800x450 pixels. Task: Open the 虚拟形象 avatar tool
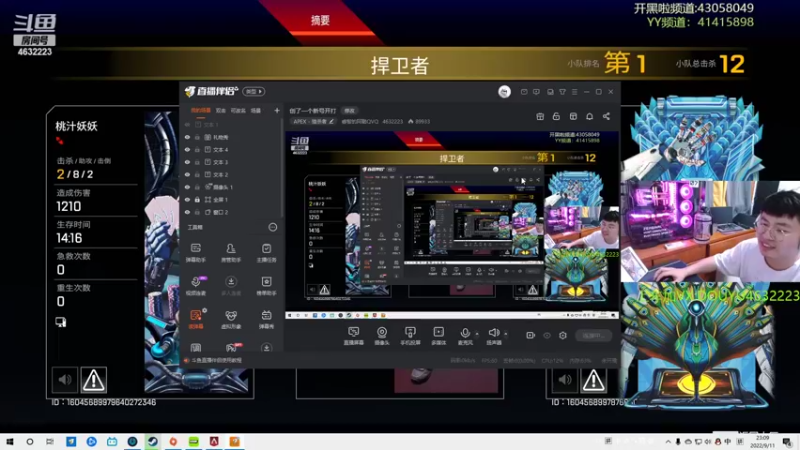(x=231, y=319)
